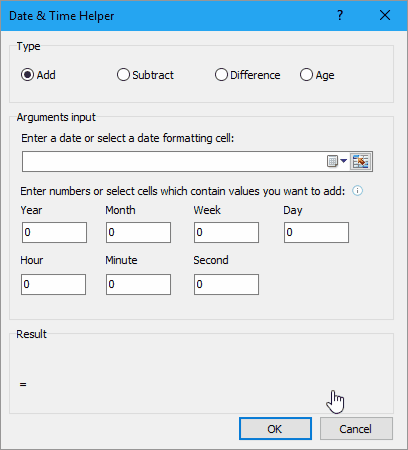Click into the Month value box
The height and width of the screenshot is (450, 408).
(x=138, y=232)
